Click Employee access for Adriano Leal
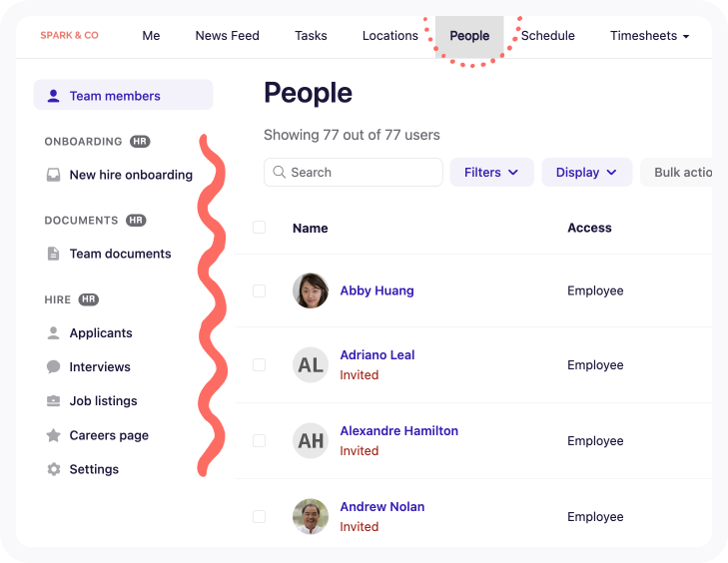The image size is (728, 563). click(595, 365)
